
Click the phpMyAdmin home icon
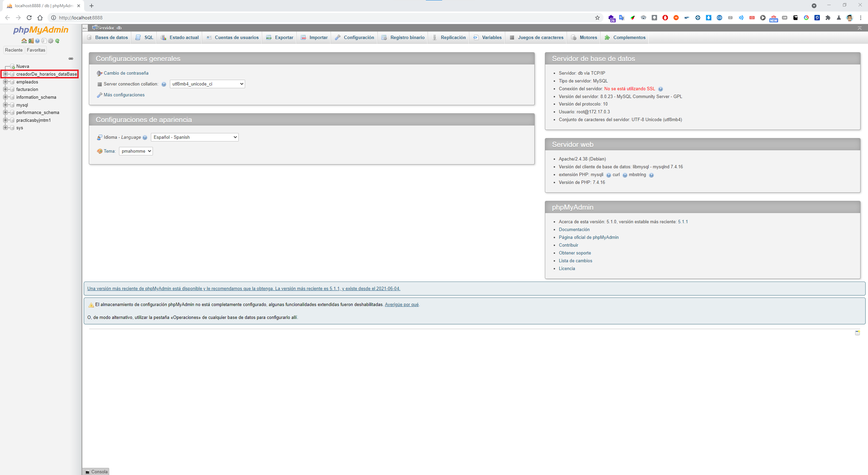click(24, 41)
